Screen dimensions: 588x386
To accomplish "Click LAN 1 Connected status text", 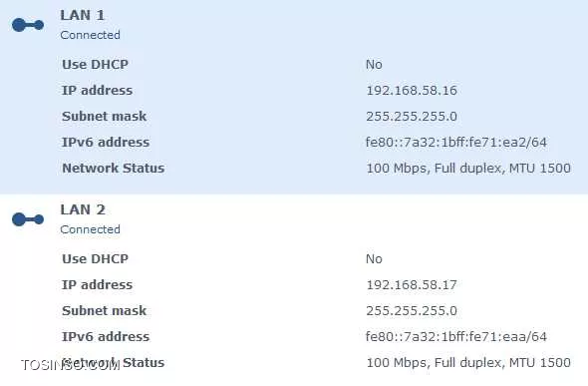I will (x=90, y=35).
